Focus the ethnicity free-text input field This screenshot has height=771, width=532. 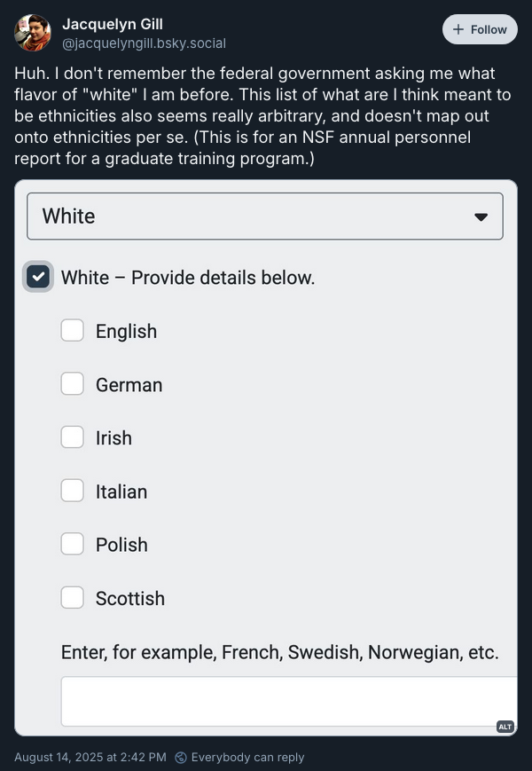[x=289, y=701]
